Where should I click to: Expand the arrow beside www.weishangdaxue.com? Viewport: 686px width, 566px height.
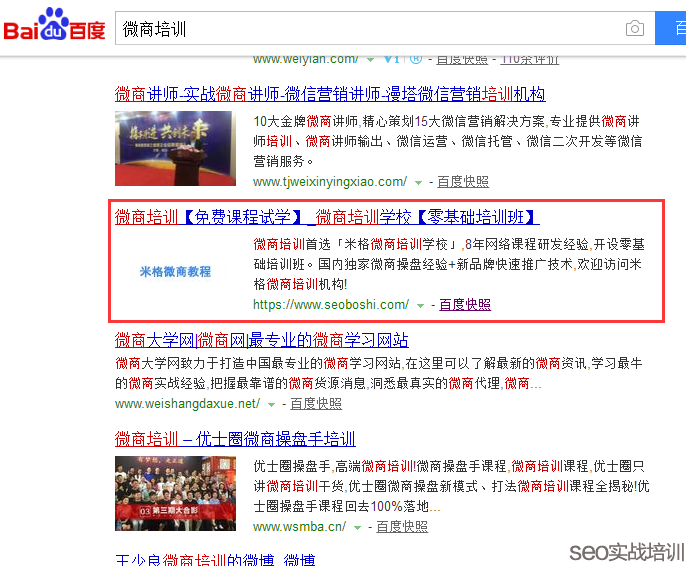click(x=272, y=404)
